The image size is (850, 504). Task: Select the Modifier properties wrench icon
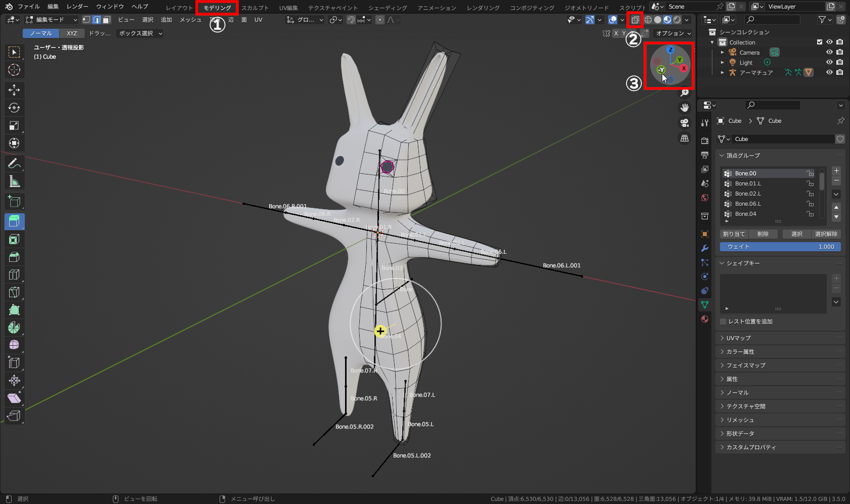click(x=704, y=248)
